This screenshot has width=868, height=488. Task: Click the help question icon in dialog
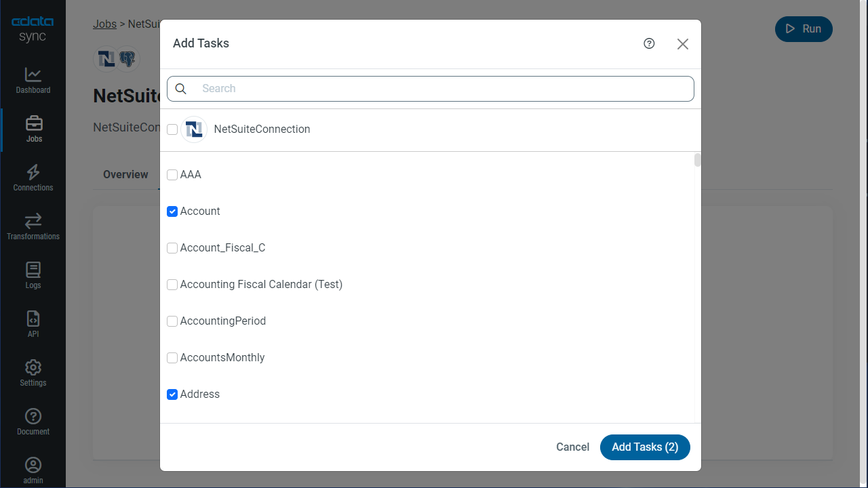point(649,43)
